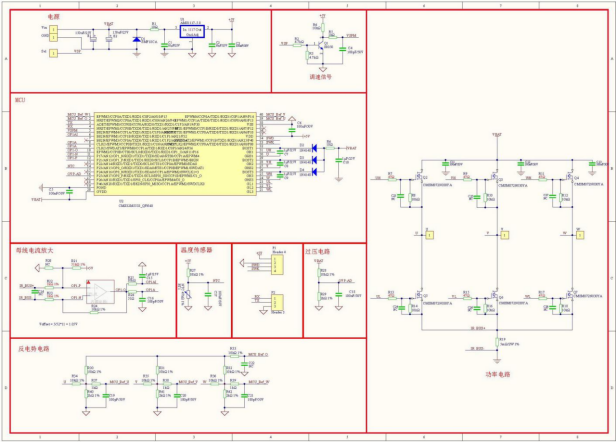The image size is (616, 442).
Task: Click diode D3 beside the MCU
Action: coord(314,160)
